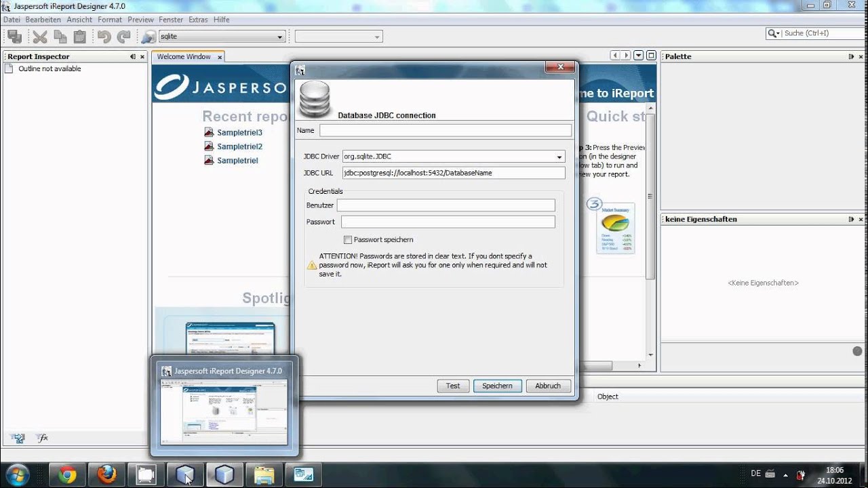Viewport: 868px width, 488px height.
Task: Open the Fenster menu
Action: [172, 20]
